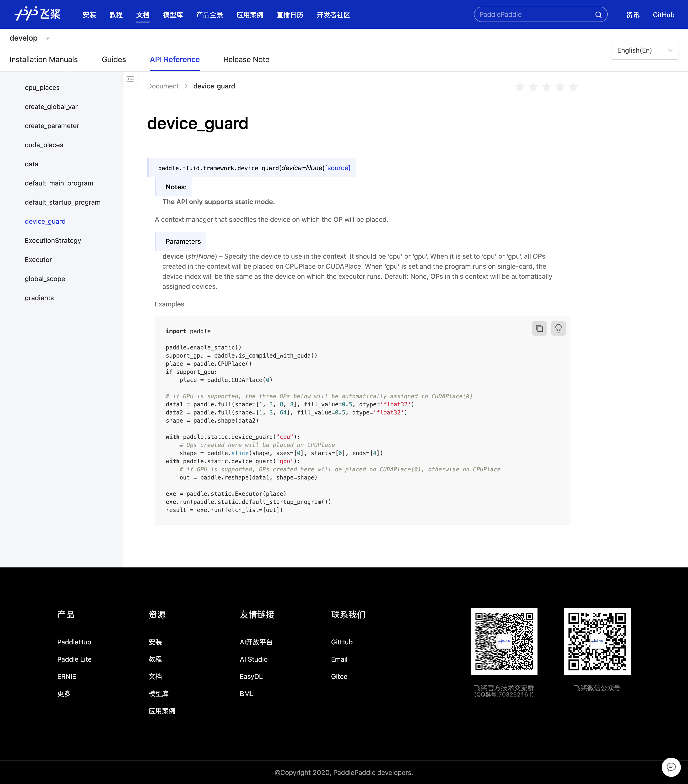Select ExecutionStrategy in the sidebar
This screenshot has width=688, height=784.
tap(53, 240)
